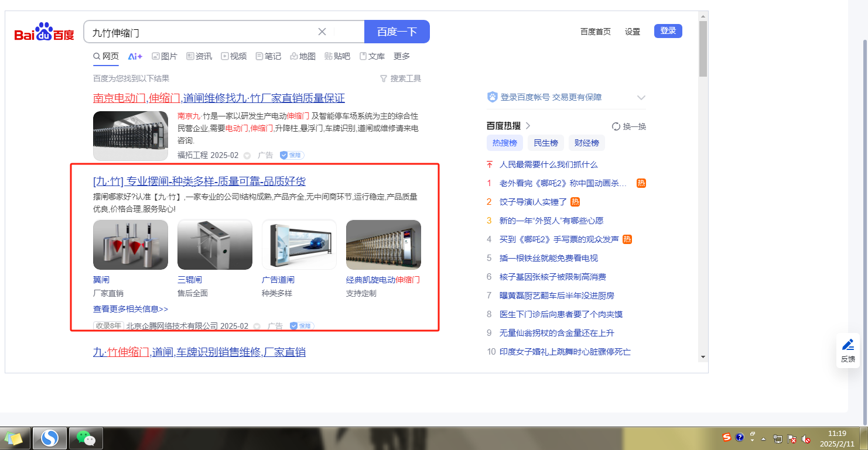Click the 百度一下 search button
868x450 pixels.
coord(397,32)
